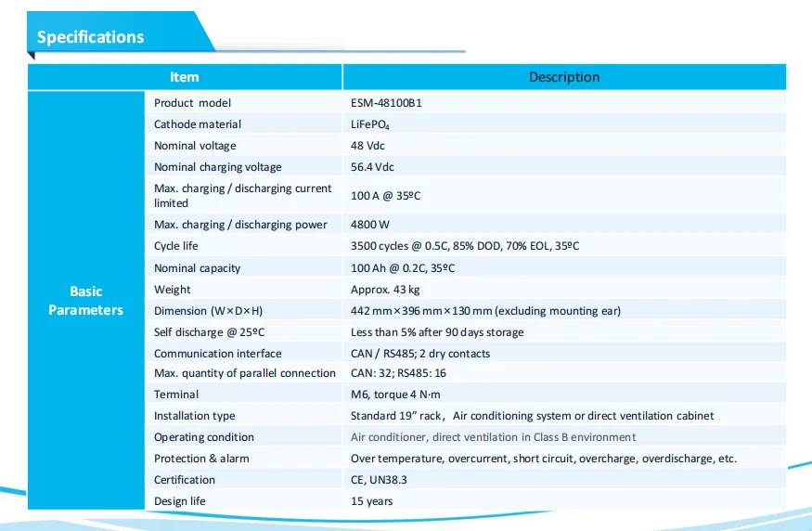Click the Specifications heading banner
The image size is (812, 531).
pyautogui.click(x=91, y=37)
